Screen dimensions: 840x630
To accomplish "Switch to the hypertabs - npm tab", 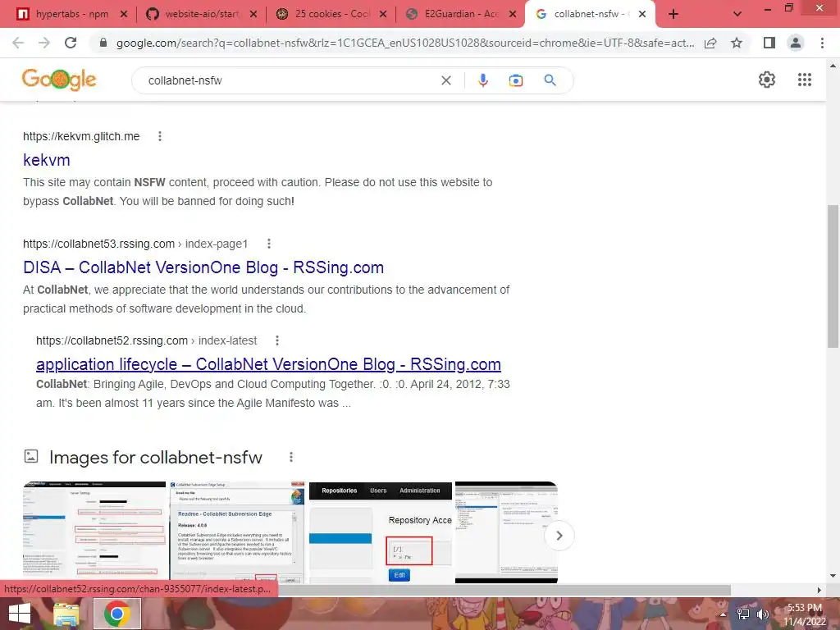I will tap(72, 14).
